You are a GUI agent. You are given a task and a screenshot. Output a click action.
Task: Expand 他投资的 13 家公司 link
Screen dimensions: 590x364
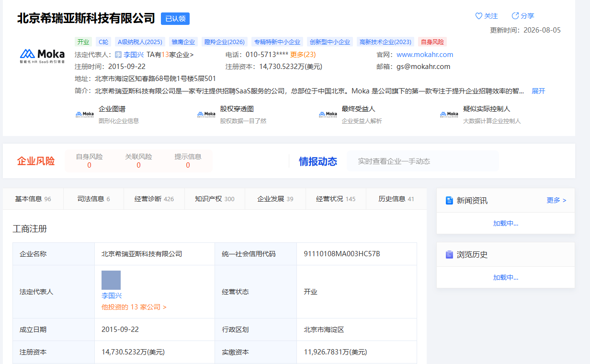pyautogui.click(x=134, y=307)
